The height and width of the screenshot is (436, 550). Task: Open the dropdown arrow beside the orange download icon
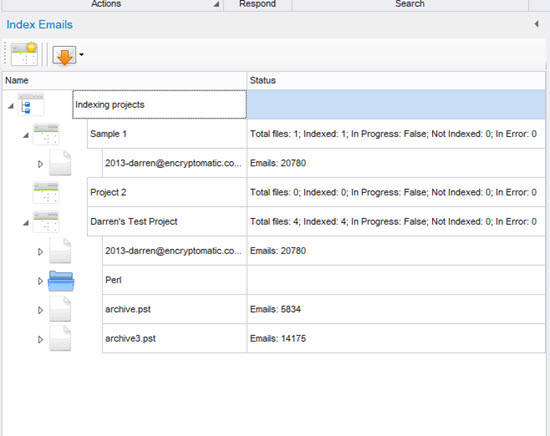81,54
